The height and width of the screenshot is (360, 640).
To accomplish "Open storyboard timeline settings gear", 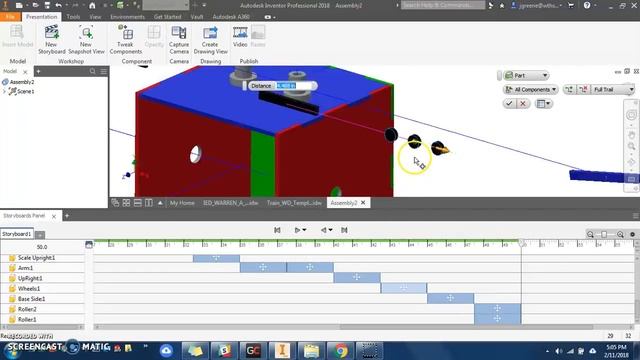I will 632,234.
